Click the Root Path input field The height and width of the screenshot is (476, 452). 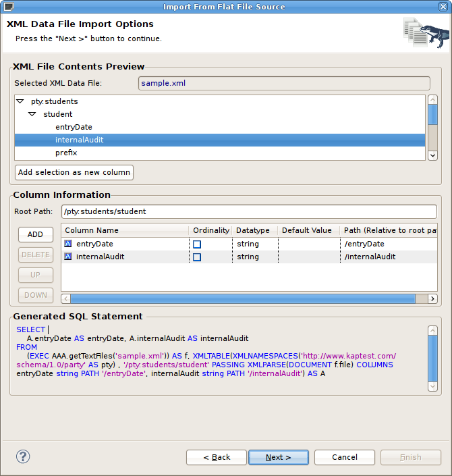coord(248,211)
